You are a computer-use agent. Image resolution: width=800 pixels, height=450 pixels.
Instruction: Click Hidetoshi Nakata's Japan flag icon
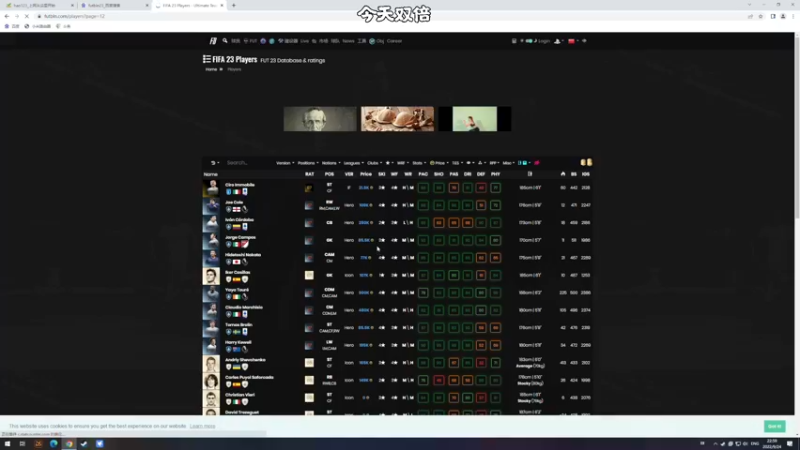[236, 262]
